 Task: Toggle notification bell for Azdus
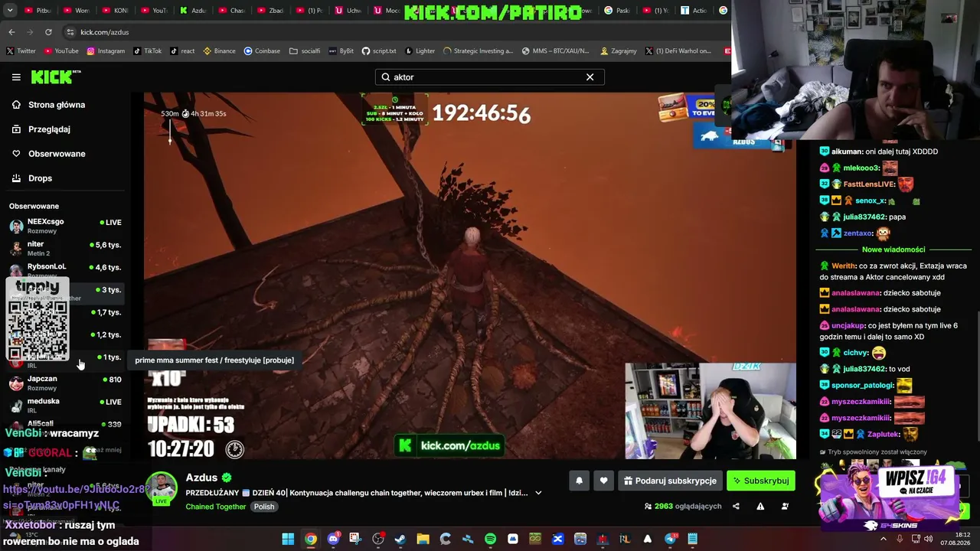pos(579,481)
